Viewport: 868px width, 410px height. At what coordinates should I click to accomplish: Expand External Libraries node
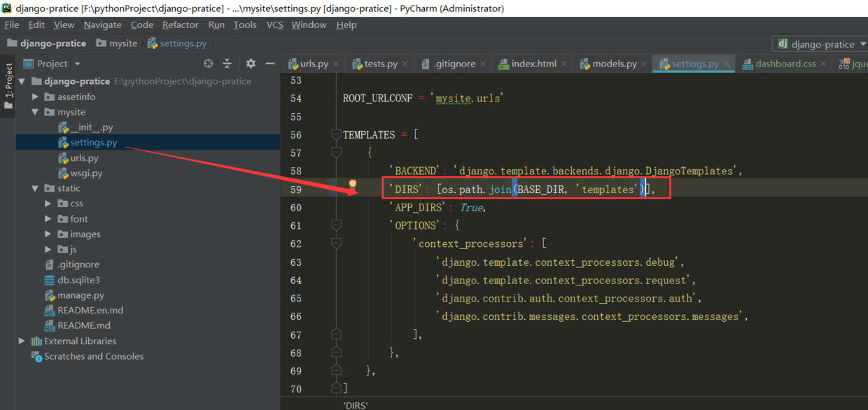22,341
